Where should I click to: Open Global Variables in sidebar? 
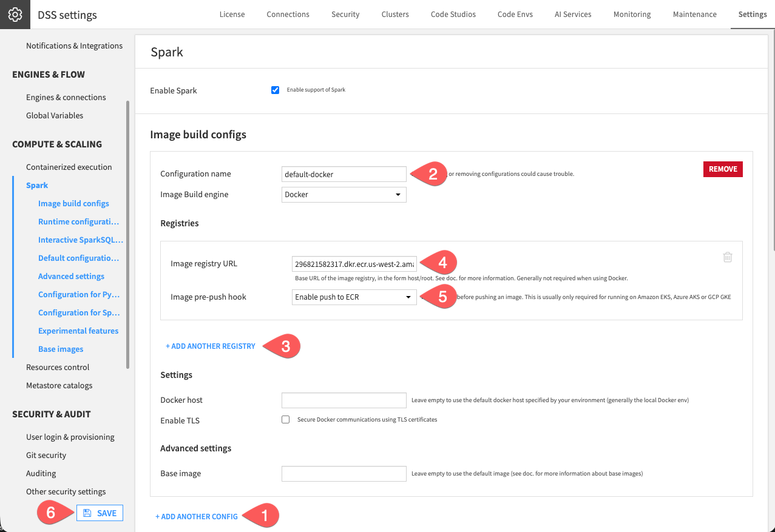pos(55,115)
